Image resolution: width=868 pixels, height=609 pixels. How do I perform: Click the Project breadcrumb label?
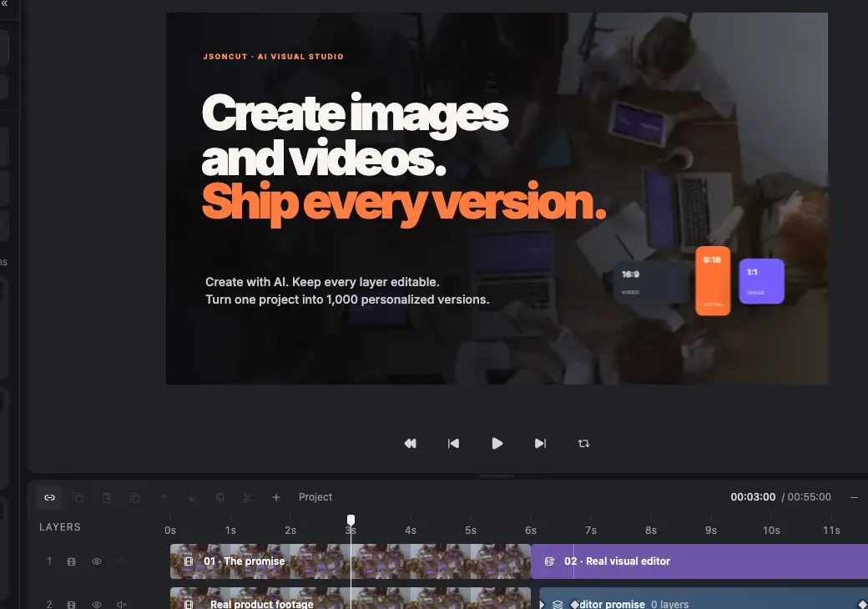315,496
